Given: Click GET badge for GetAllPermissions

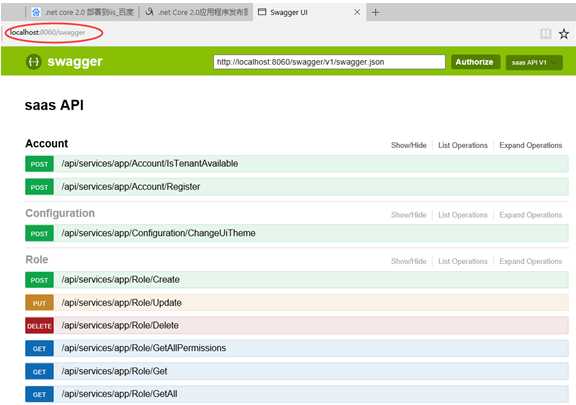Looking at the screenshot, I should tap(39, 349).
